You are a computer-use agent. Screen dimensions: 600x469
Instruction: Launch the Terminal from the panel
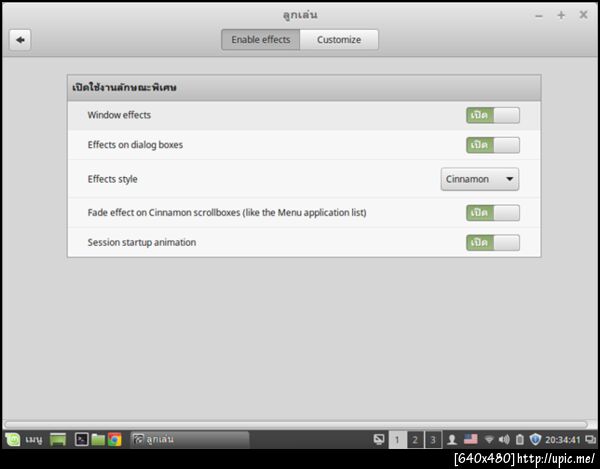coord(82,440)
